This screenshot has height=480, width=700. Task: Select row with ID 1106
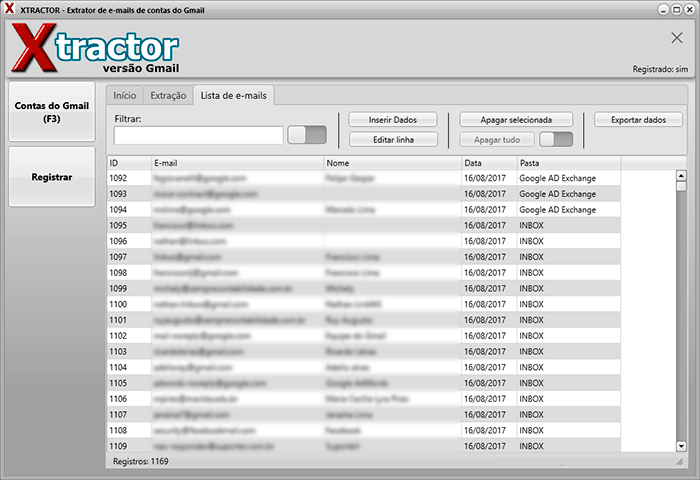click(x=363, y=399)
